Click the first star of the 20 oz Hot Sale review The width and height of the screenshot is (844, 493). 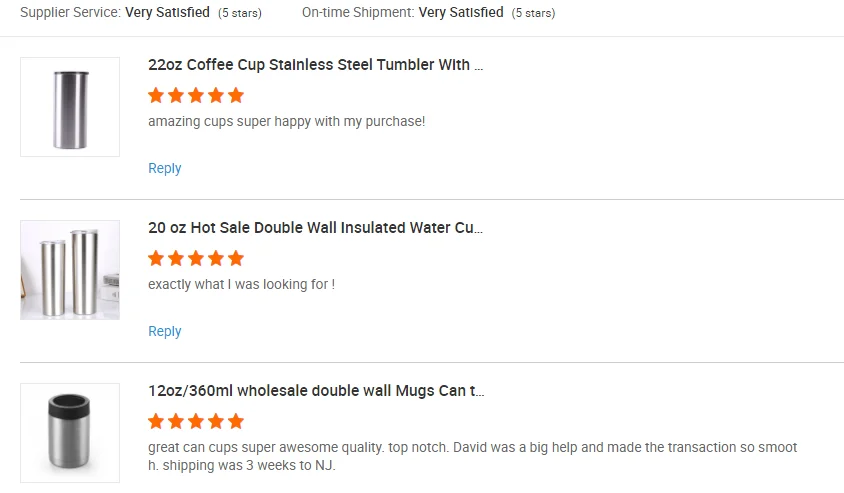156,259
